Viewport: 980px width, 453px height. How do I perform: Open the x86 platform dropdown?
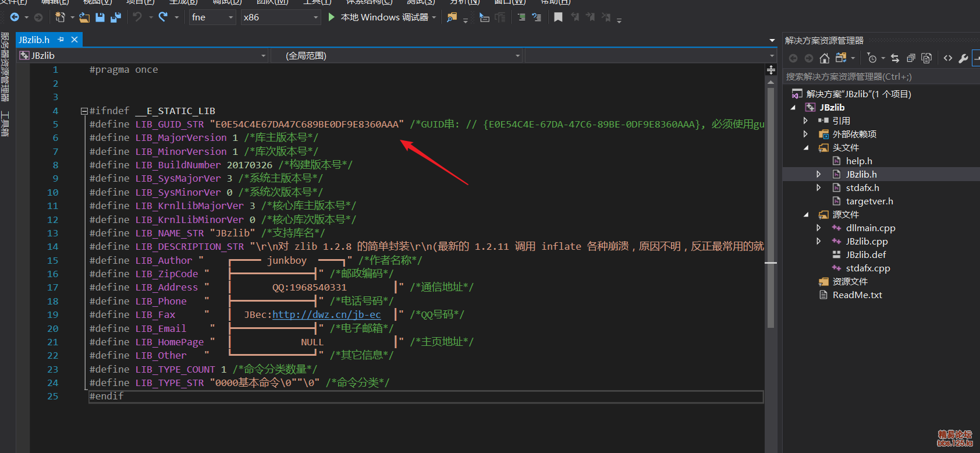pos(281,17)
